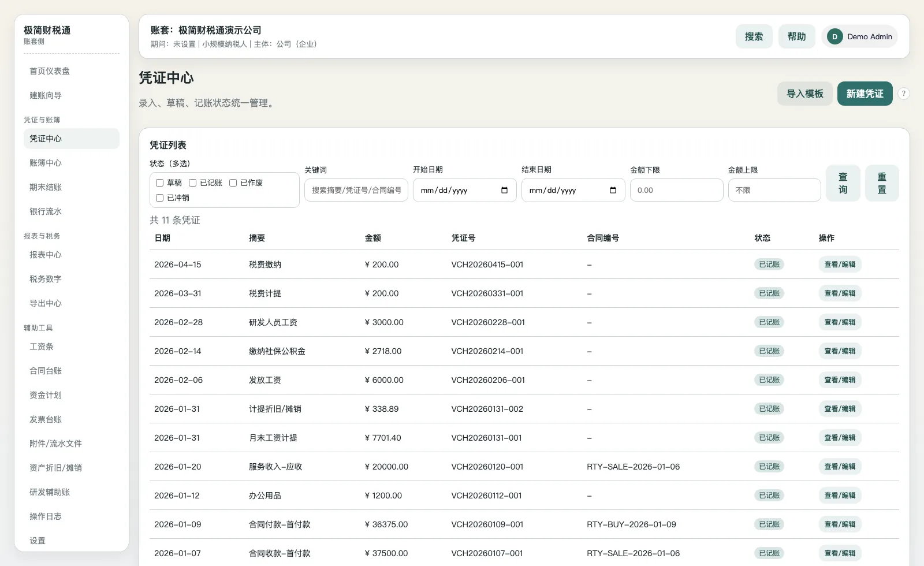Enable the 已记账 filter checkbox
924x566 pixels.
(192, 183)
